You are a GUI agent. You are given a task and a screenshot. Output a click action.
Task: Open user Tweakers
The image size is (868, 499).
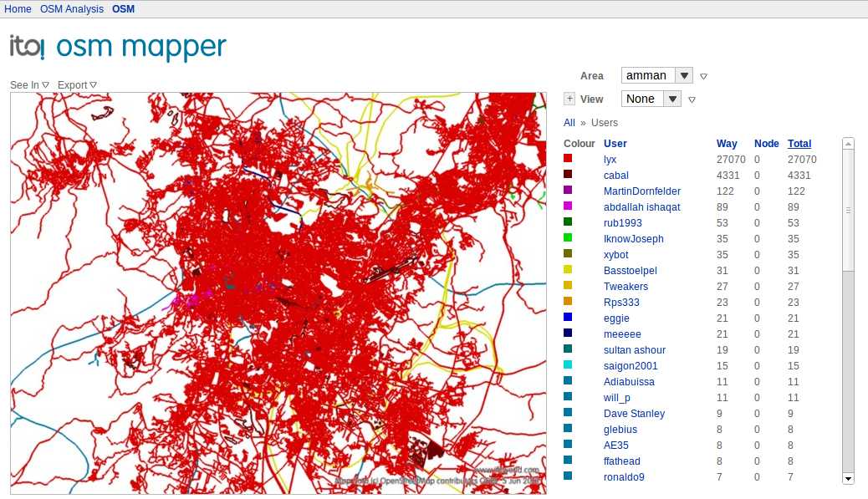(625, 287)
